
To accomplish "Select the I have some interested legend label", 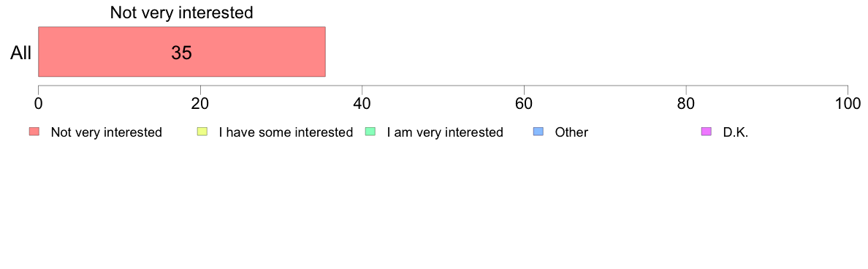I will click(286, 132).
